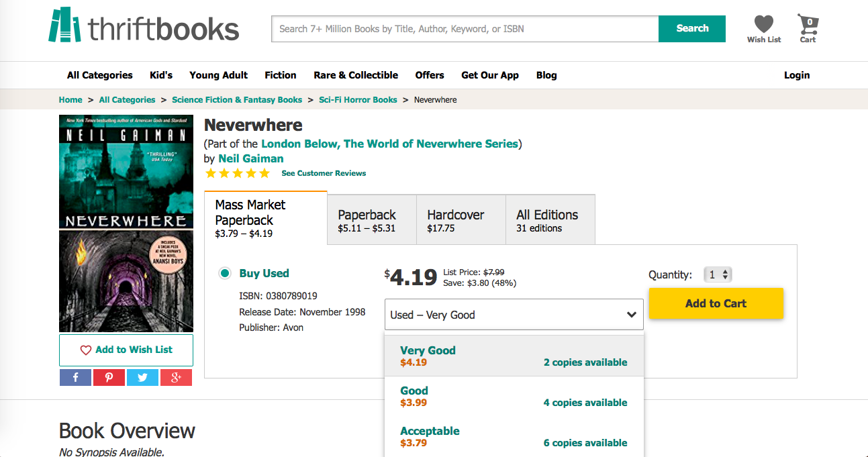Open Get Our App page
This screenshot has height=457, width=868.
click(x=490, y=75)
